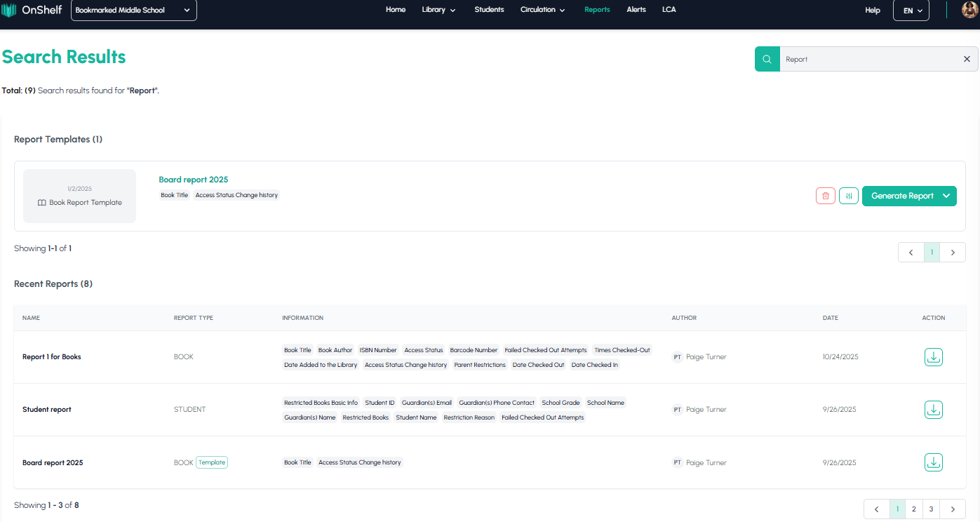Click the OnShelf logo
980x522 pixels.
tap(32, 11)
